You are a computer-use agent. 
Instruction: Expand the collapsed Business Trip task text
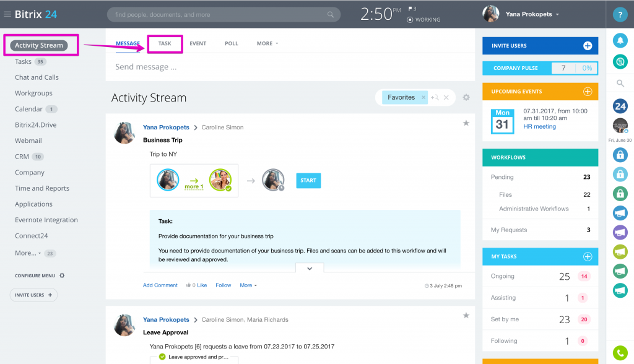310,269
